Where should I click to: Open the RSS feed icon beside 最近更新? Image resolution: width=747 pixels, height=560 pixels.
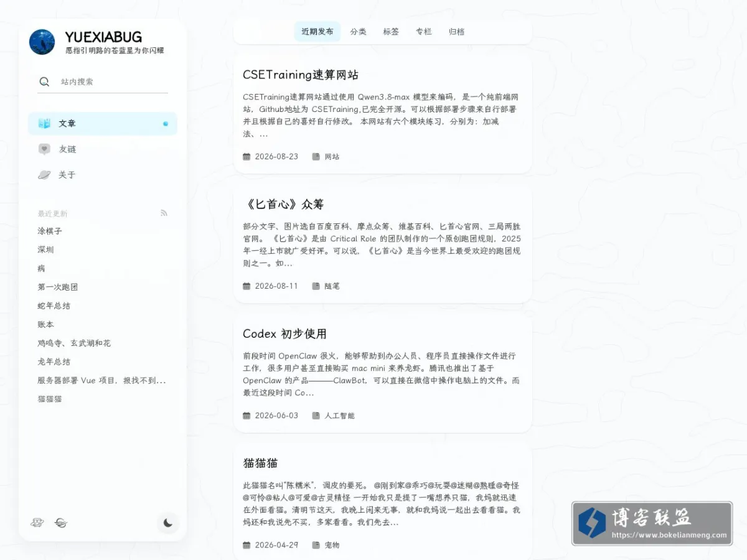pyautogui.click(x=164, y=213)
